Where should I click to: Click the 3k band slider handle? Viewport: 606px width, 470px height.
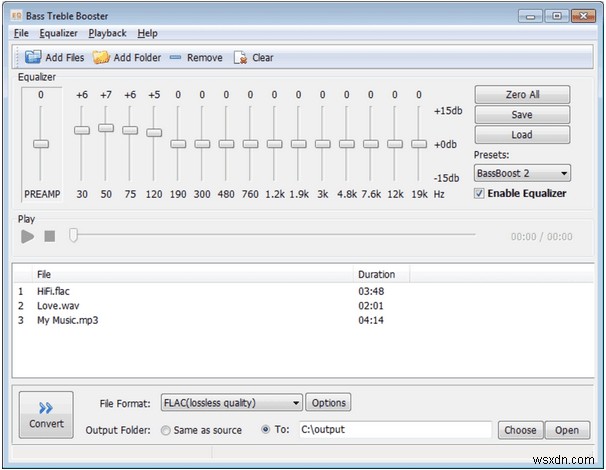(x=323, y=144)
